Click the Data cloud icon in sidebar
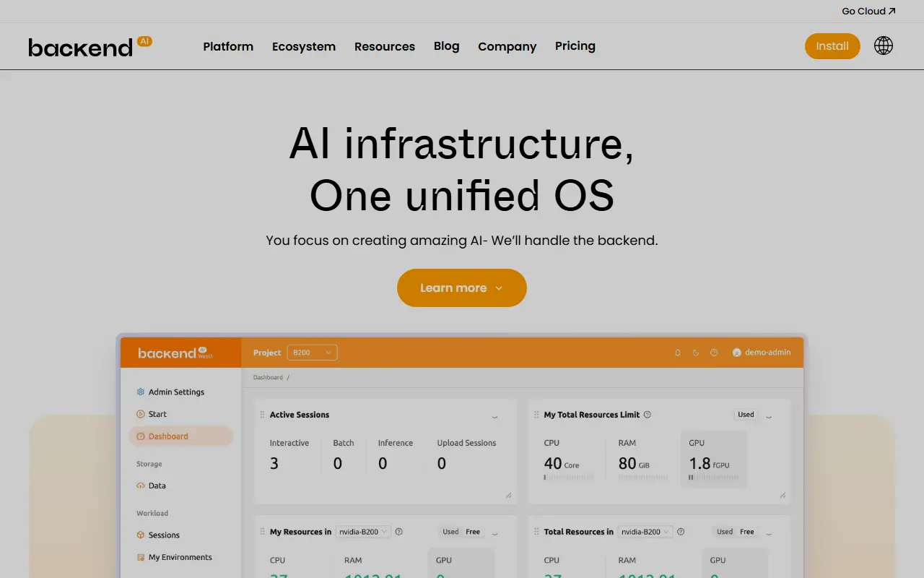The height and width of the screenshot is (578, 924). [141, 486]
